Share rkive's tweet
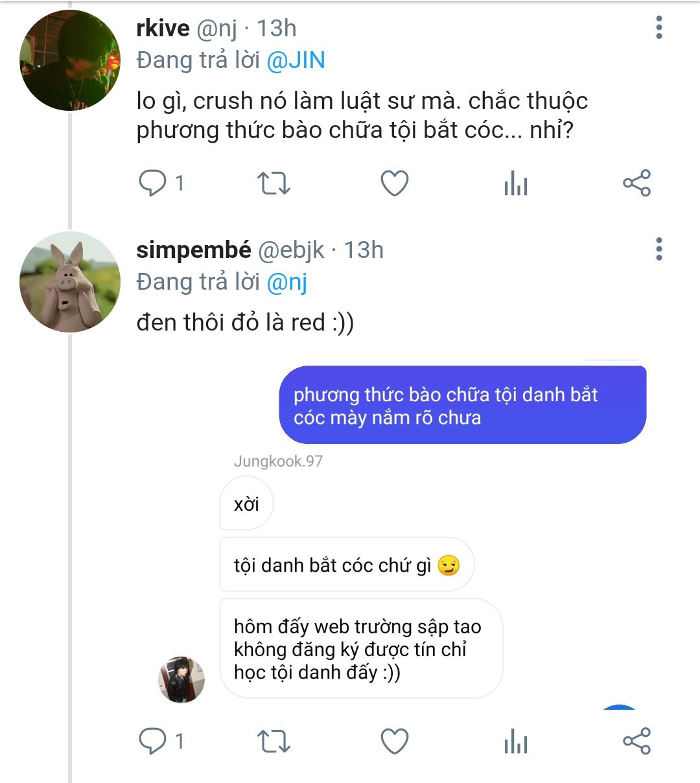Viewport: 700px width, 783px height. pyautogui.click(x=636, y=183)
